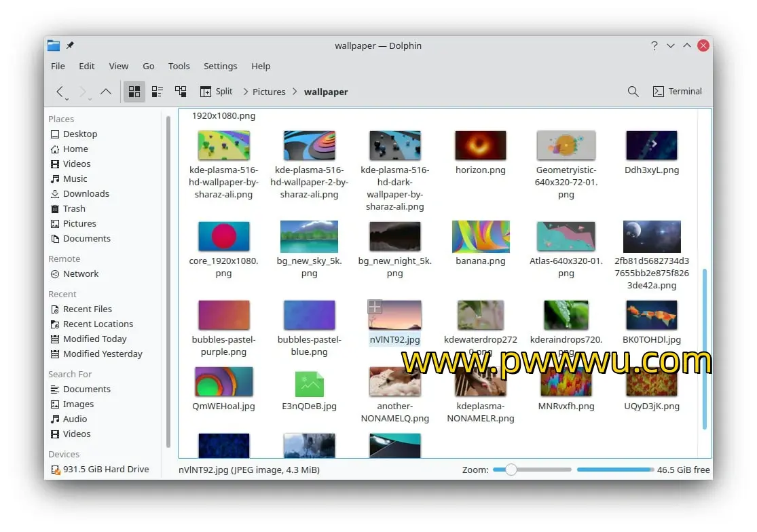Screen dimensions: 757x532
Task: Open the Settings menu
Action: coord(220,66)
